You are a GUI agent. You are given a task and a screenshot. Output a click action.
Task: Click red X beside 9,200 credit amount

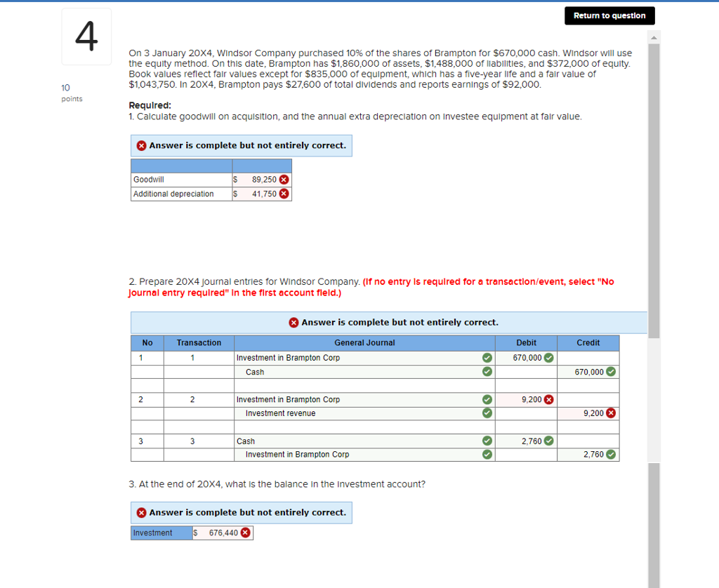[x=610, y=413]
